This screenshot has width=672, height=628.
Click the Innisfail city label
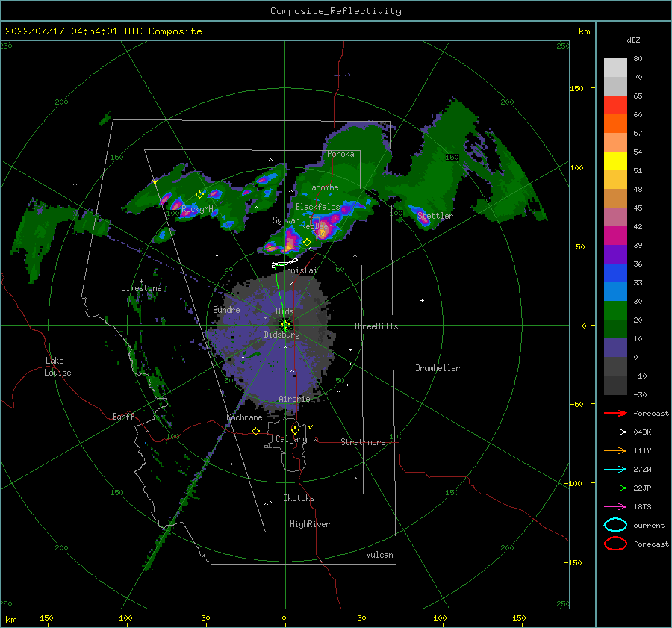(302, 270)
